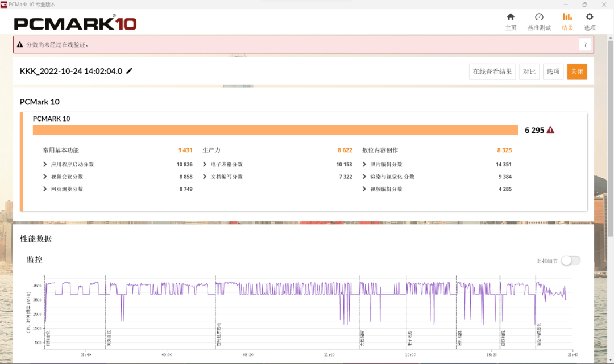
Task: Click the 视频编辑 score value 4 285
Action: tap(505, 189)
